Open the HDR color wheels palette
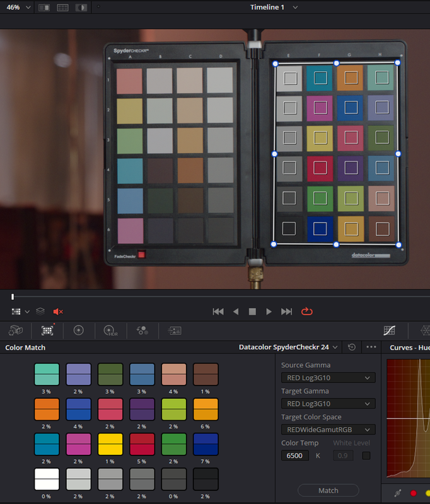The width and height of the screenshot is (430, 504). click(x=110, y=330)
